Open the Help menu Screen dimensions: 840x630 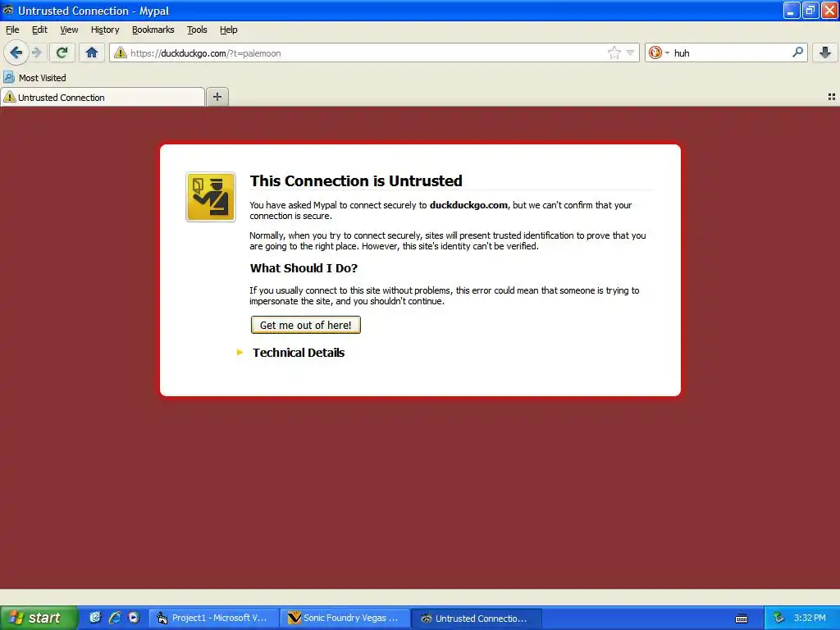(228, 30)
